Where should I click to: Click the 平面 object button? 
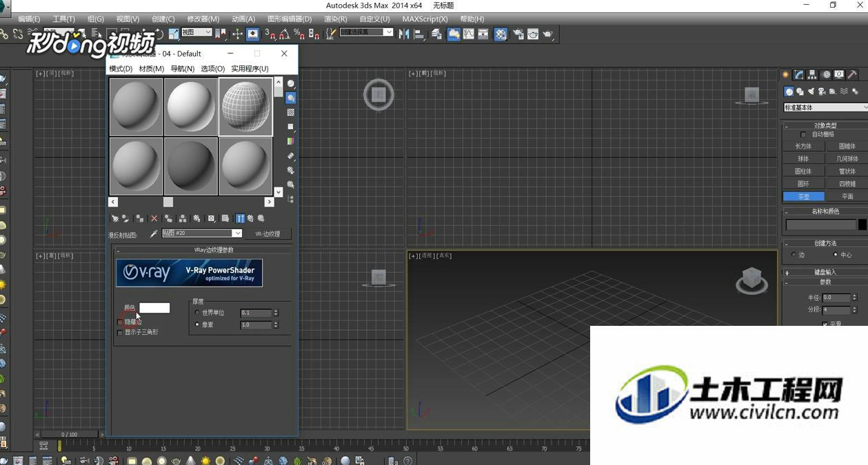click(x=847, y=196)
